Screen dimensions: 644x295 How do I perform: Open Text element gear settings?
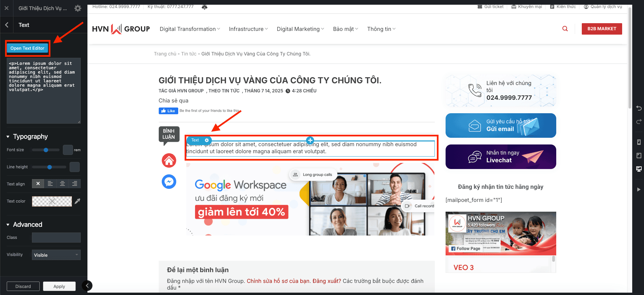click(x=207, y=140)
